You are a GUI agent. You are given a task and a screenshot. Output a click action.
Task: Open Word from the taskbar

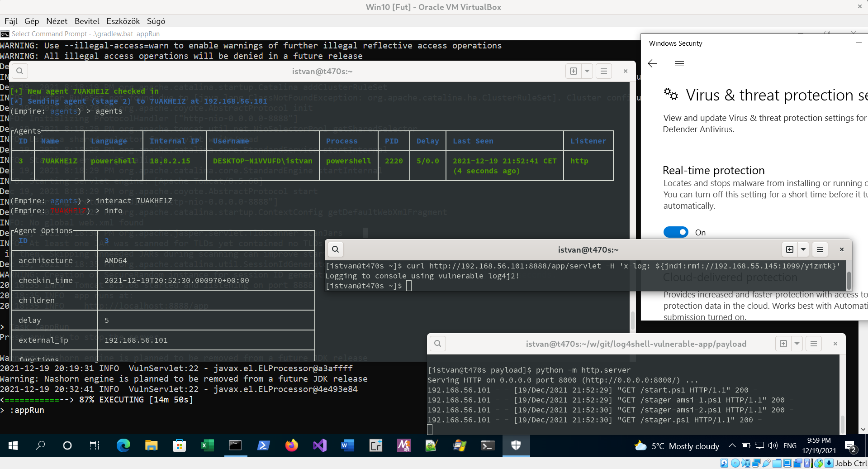tap(347, 446)
